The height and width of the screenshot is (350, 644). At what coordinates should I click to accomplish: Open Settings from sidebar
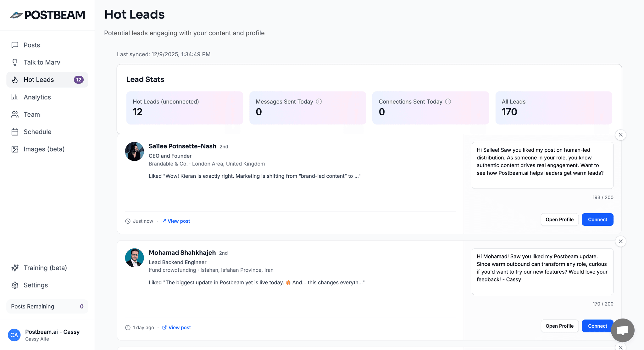[36, 285]
